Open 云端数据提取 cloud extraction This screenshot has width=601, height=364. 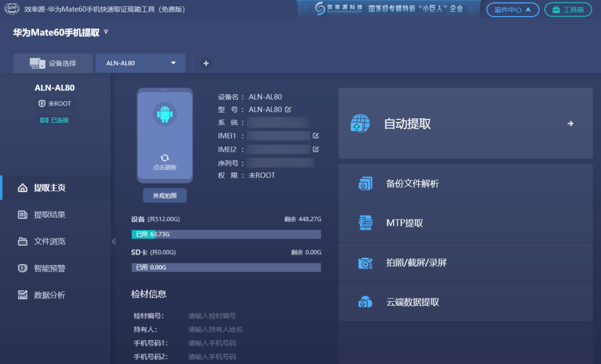465,302
